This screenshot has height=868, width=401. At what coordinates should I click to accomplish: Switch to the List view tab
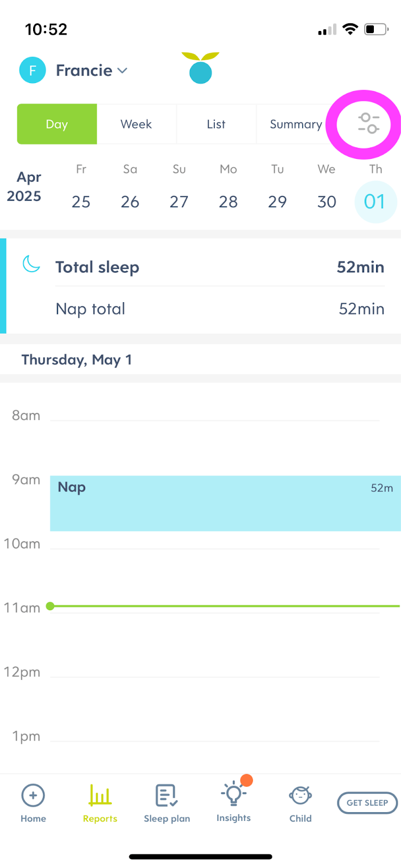point(216,124)
